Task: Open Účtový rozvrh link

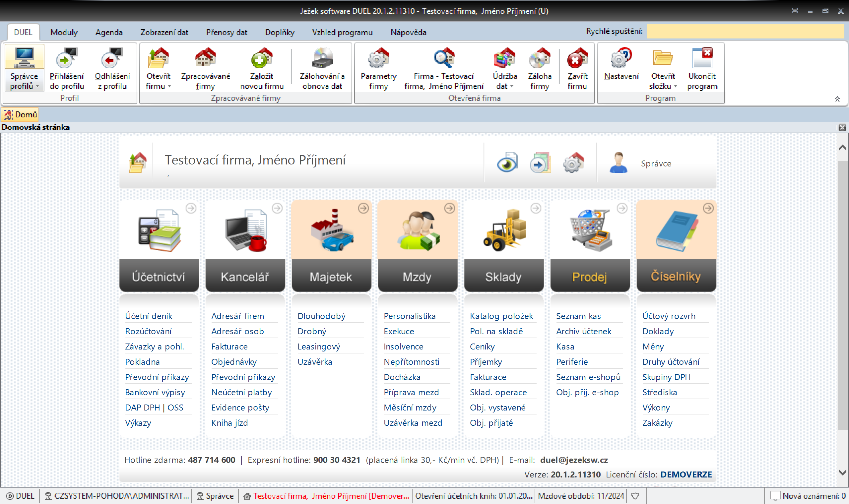Action: click(669, 316)
